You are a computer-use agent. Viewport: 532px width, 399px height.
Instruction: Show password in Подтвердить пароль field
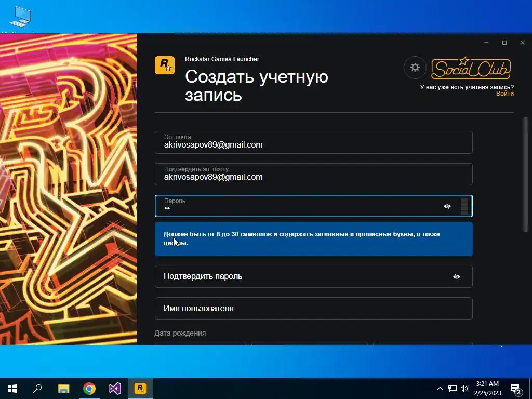point(456,277)
